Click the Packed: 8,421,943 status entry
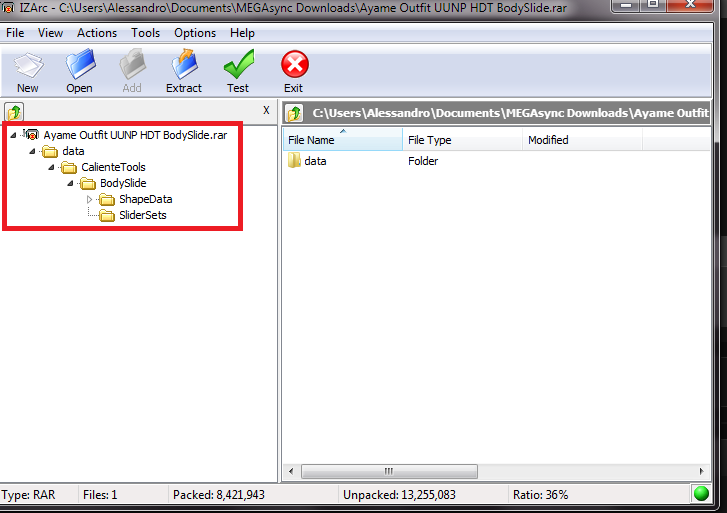The height and width of the screenshot is (513, 727). pos(219,495)
